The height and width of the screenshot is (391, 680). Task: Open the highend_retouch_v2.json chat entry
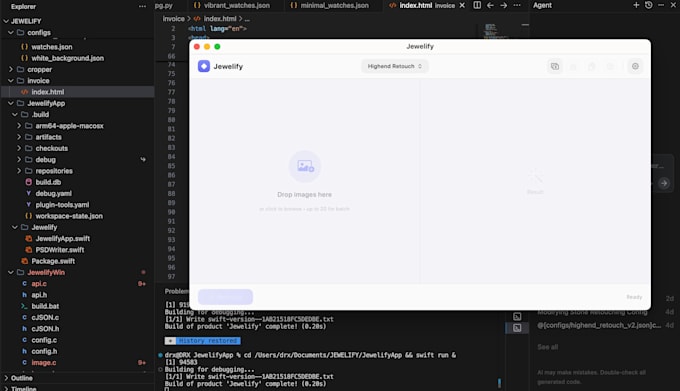point(599,325)
